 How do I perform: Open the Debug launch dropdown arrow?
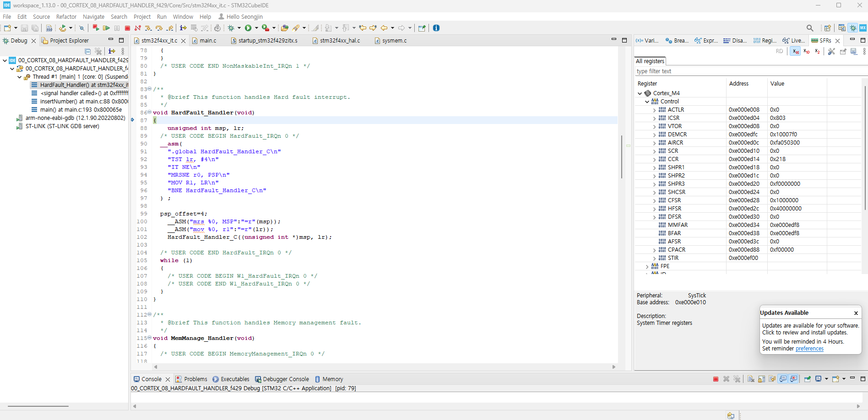pyautogui.click(x=239, y=28)
